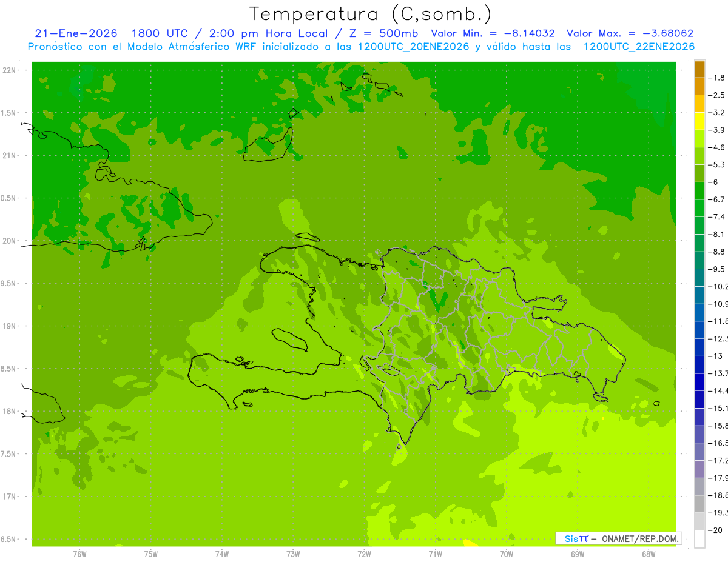Click the '-4.6' colorbar label

point(717,147)
